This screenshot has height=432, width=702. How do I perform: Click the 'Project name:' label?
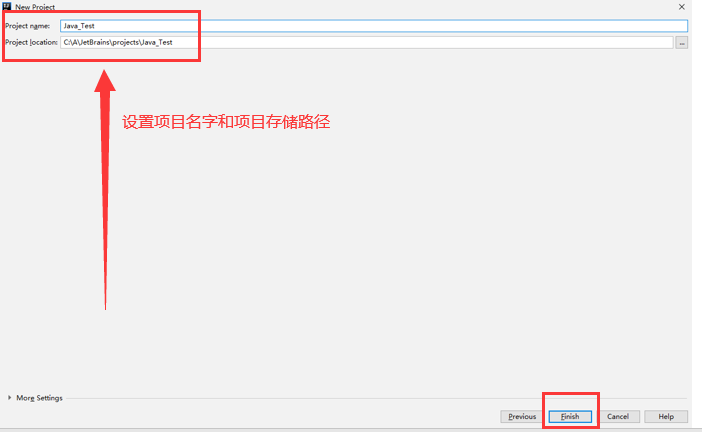pyautogui.click(x=28, y=26)
